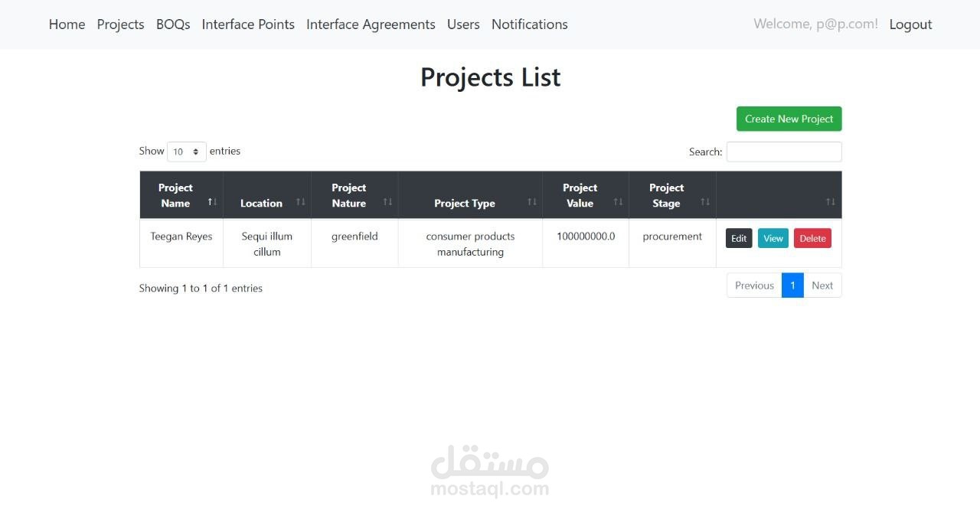This screenshot has width=980, height=509.
Task: Toggle sort arrows on Project Nature column
Action: coord(387,202)
